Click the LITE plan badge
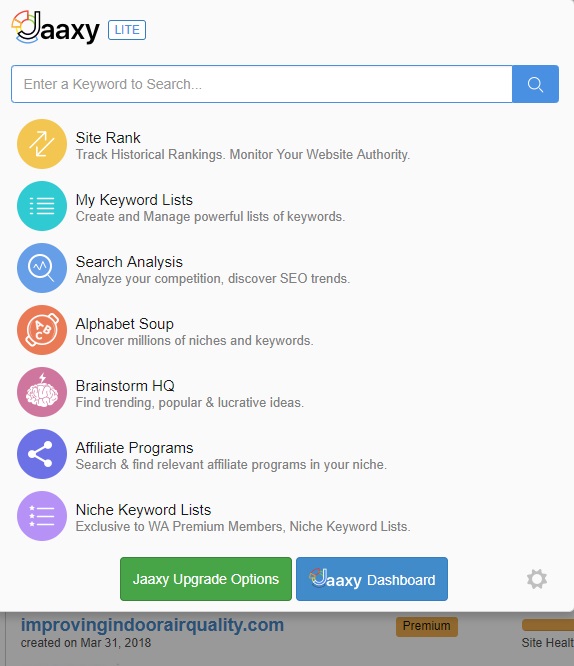Screen dimensions: 574x666 [x=127, y=30]
